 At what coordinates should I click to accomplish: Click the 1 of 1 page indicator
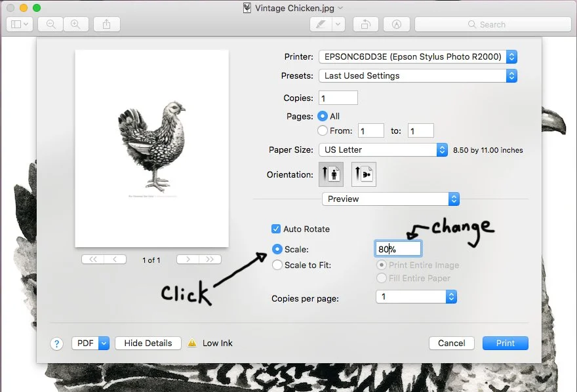coord(151,260)
